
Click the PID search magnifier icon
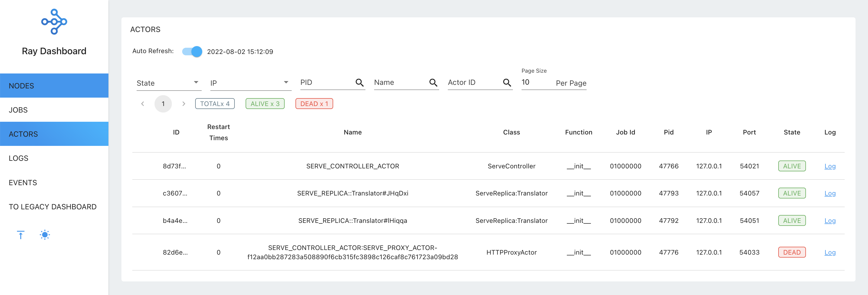coord(359,83)
